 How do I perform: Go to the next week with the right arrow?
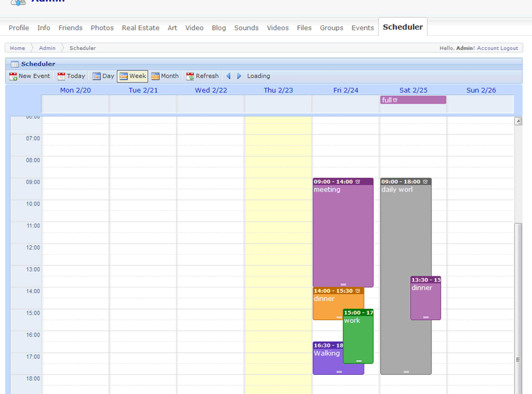[239, 76]
